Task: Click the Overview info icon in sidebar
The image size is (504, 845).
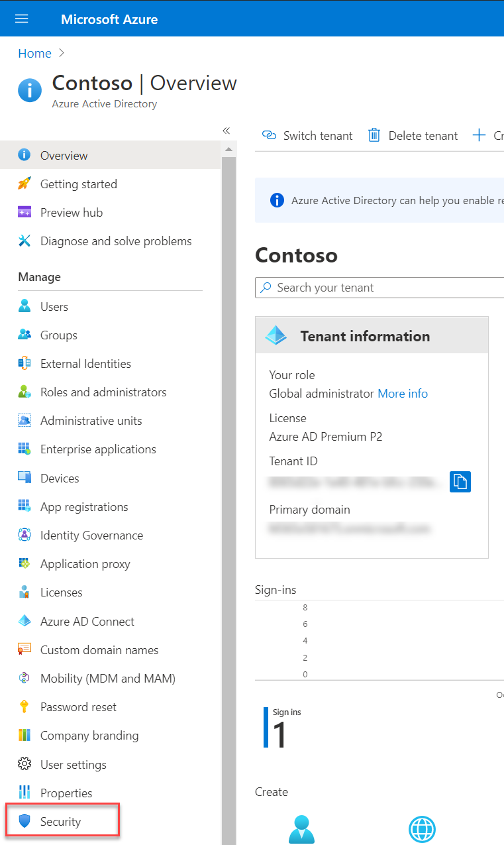Action: click(x=25, y=155)
